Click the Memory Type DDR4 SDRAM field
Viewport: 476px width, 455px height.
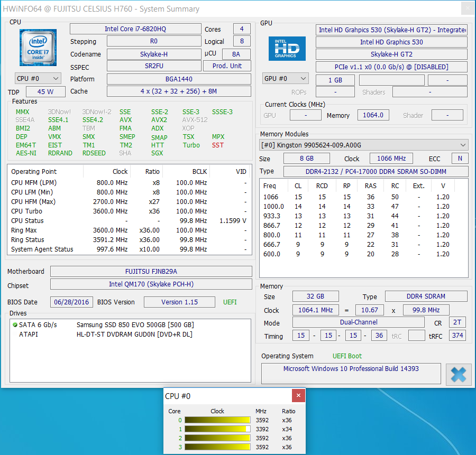(x=426, y=296)
